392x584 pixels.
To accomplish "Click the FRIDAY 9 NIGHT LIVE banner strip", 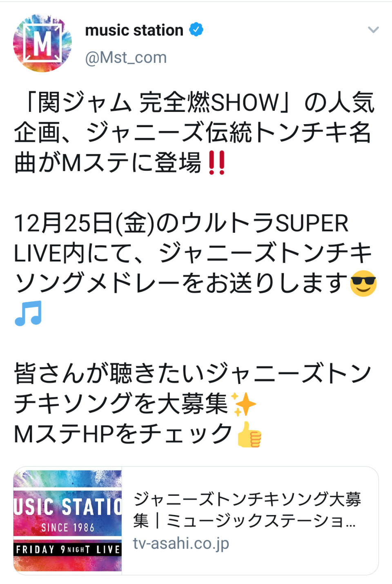I will click(x=68, y=549).
